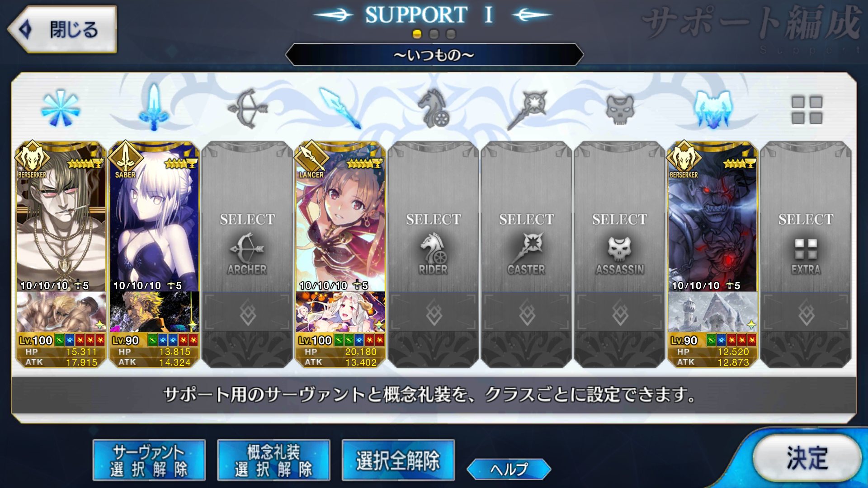This screenshot has width=868, height=488.
Task: Select the Lancer class spear icon
Action: [340, 108]
